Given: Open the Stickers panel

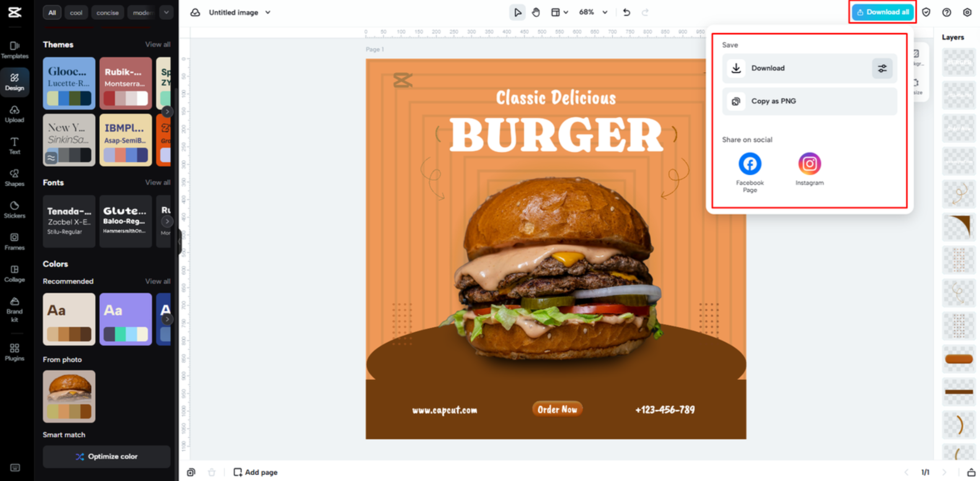Looking at the screenshot, I should (x=15, y=209).
